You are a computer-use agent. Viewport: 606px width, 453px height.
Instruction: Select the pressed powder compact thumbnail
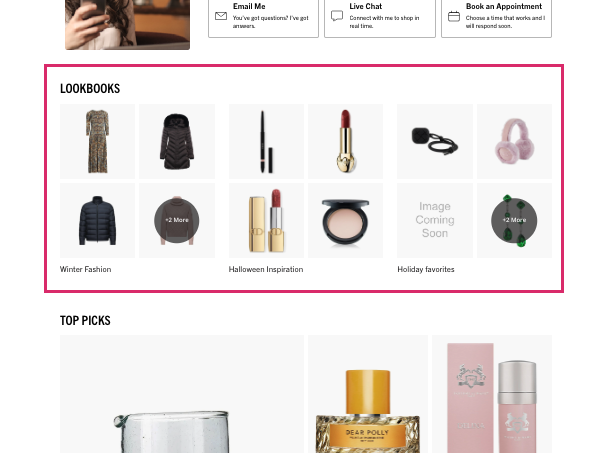coord(346,220)
